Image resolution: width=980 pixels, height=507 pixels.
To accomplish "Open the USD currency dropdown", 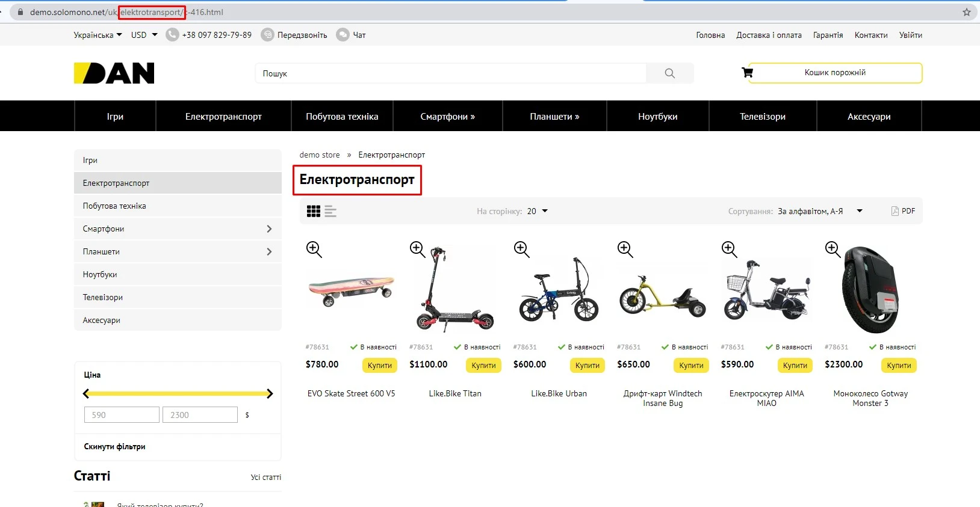I will (144, 35).
